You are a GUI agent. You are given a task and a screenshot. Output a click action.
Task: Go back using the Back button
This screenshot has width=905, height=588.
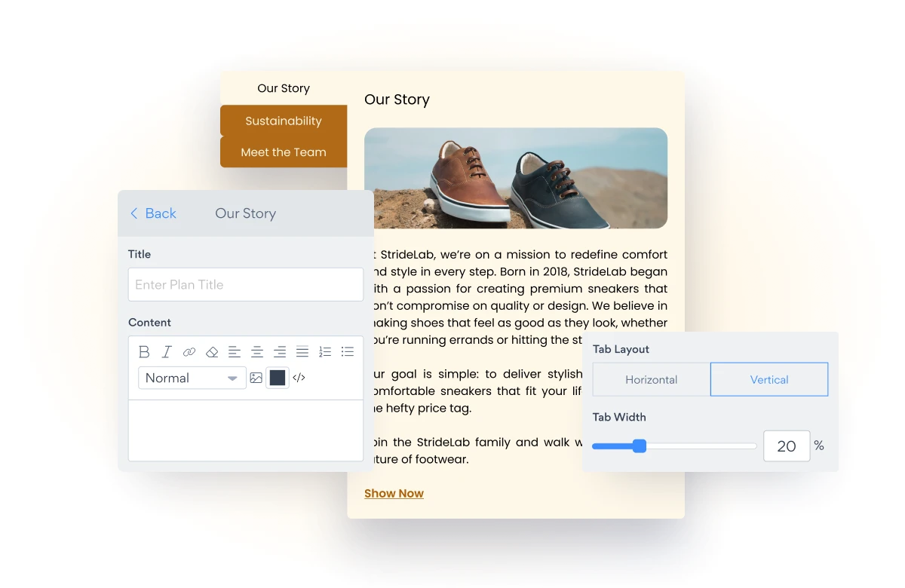tap(153, 213)
